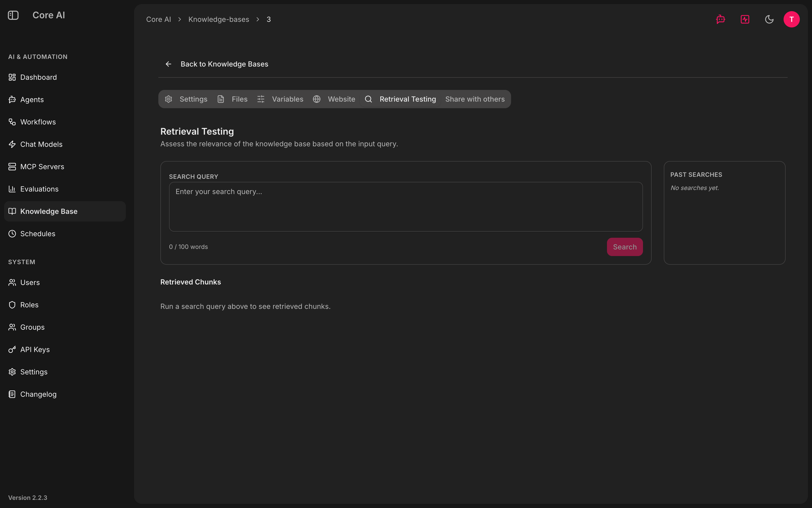Click the Core AI title in the sidebar

(x=49, y=15)
